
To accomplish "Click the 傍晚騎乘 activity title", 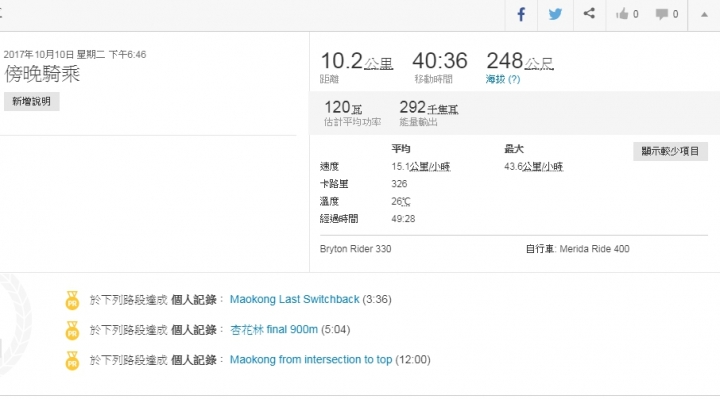I will click(42, 73).
